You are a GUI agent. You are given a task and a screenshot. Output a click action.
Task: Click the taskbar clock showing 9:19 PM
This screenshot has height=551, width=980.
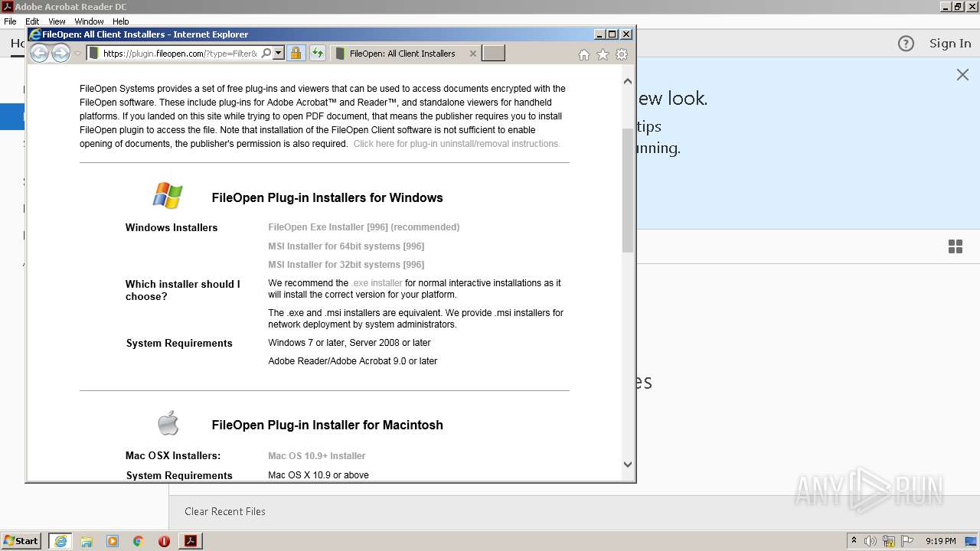(x=940, y=541)
